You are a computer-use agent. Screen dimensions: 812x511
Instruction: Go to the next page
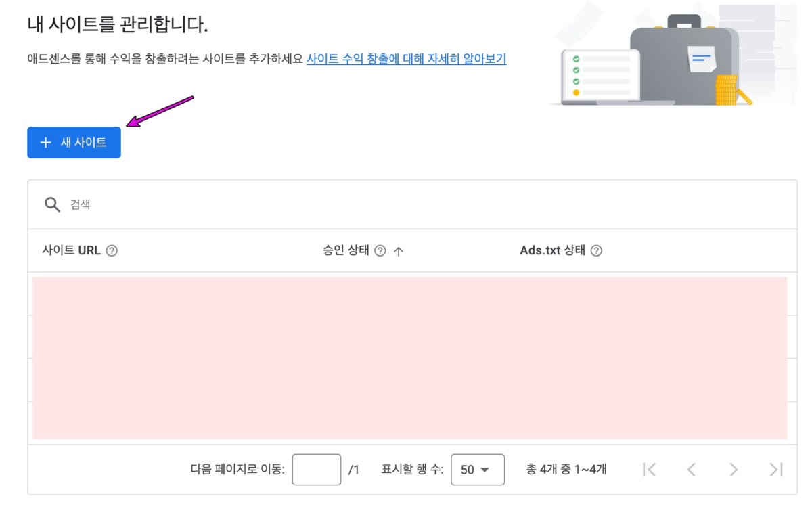coord(734,470)
